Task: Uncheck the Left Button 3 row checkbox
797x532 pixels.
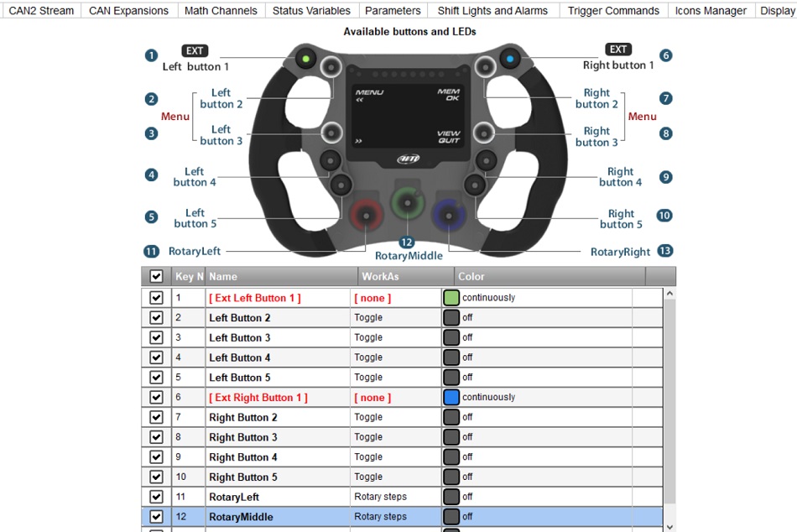Action: click(156, 337)
